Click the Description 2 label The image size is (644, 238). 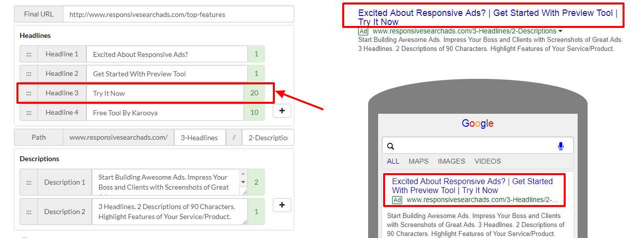[x=65, y=212]
